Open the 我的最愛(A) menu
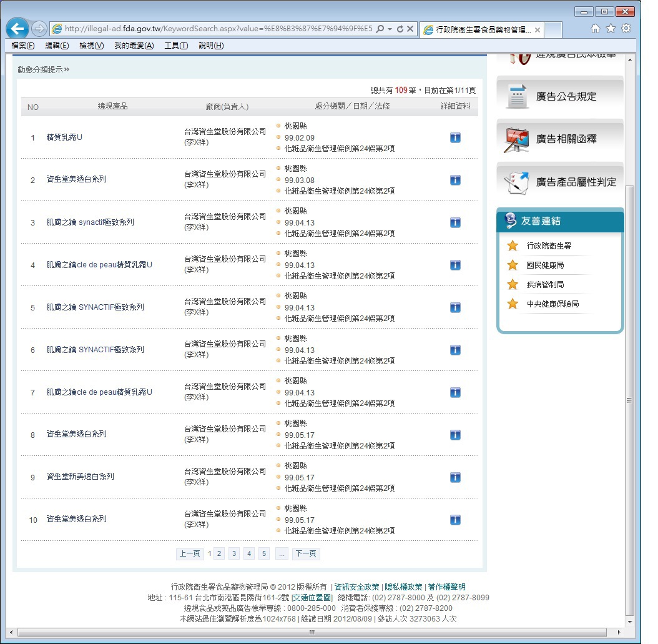 pyautogui.click(x=134, y=46)
